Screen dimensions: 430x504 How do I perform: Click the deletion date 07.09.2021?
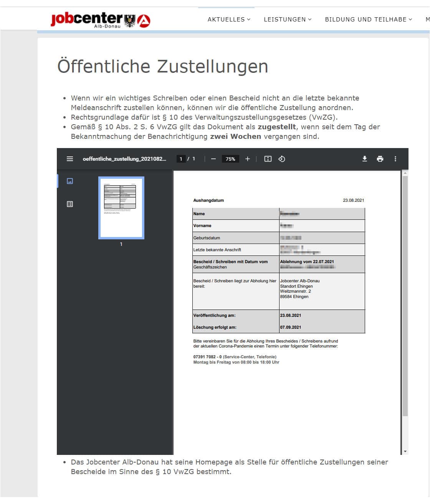pos(291,327)
